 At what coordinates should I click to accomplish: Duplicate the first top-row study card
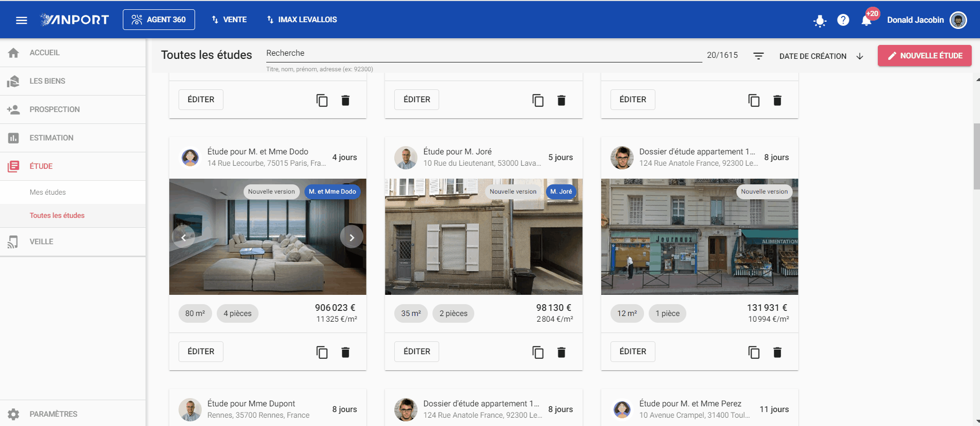pos(322,100)
